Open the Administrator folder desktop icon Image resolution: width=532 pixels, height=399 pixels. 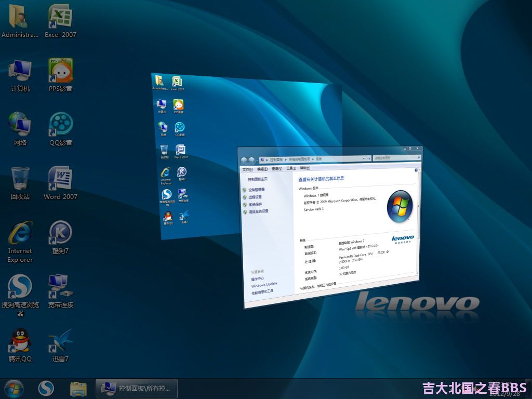tap(20, 21)
